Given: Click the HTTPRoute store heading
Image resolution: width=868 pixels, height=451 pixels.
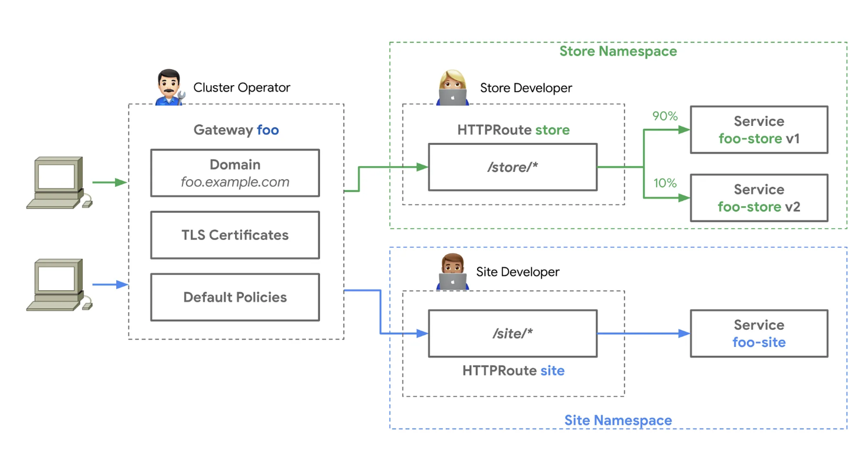Looking at the screenshot, I should coord(513,130).
